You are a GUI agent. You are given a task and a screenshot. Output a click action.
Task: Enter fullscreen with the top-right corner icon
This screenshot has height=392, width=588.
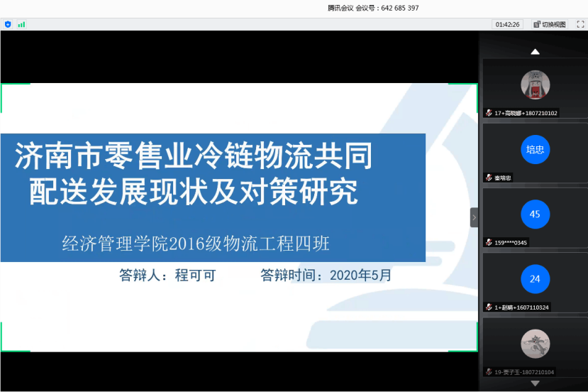pyautogui.click(x=579, y=24)
